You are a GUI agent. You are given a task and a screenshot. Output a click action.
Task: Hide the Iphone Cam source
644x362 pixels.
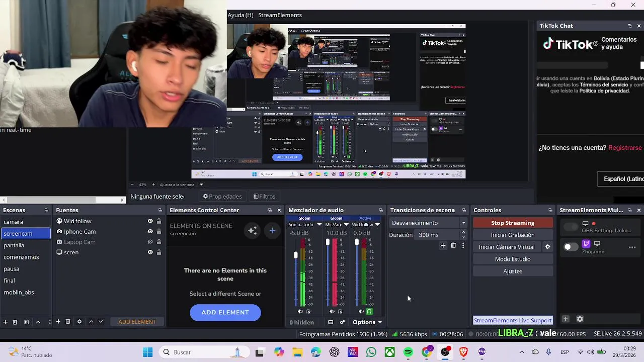150,232
